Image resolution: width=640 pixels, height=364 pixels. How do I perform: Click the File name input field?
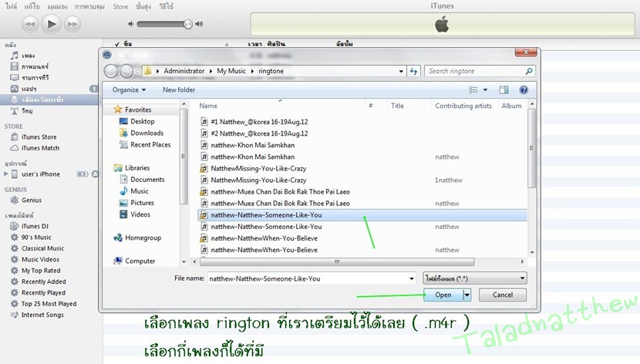pos(308,278)
